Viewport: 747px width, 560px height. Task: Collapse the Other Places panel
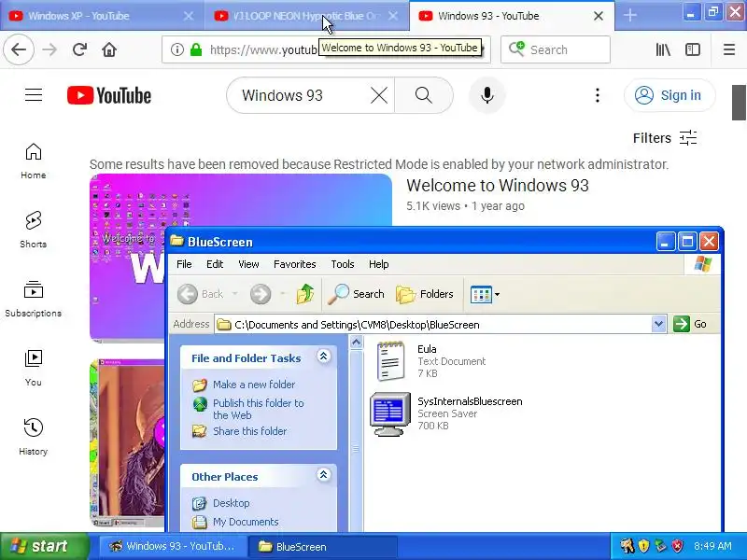(323, 475)
